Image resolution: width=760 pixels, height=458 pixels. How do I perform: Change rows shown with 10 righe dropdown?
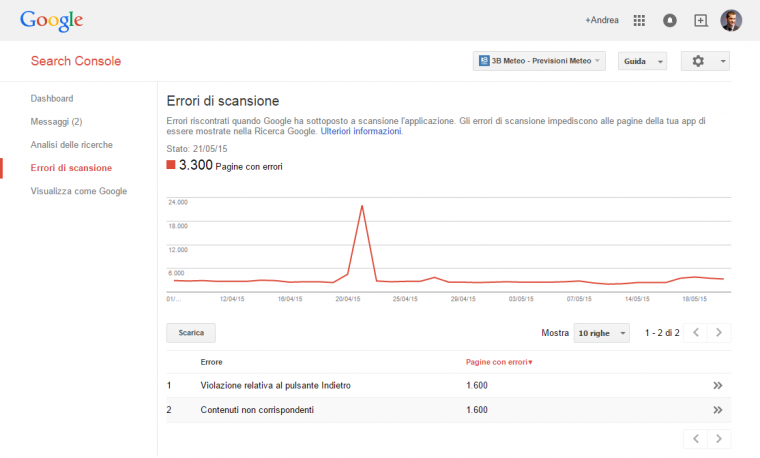601,333
